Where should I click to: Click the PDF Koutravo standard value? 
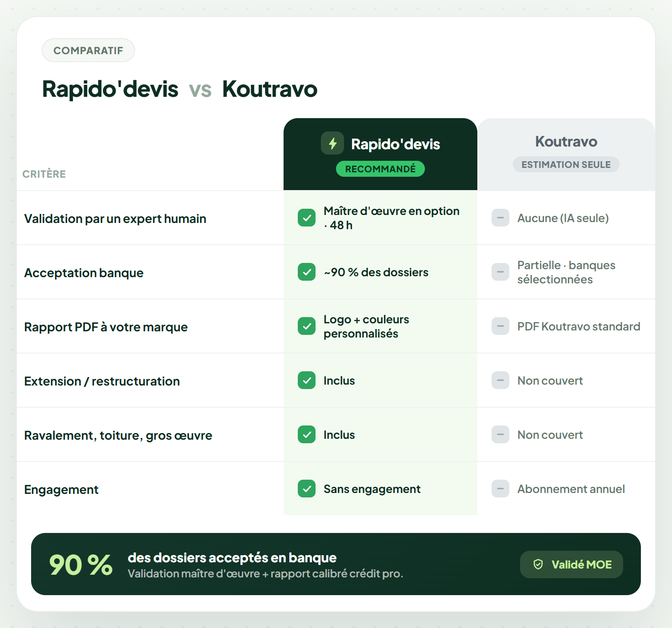pyautogui.click(x=579, y=326)
